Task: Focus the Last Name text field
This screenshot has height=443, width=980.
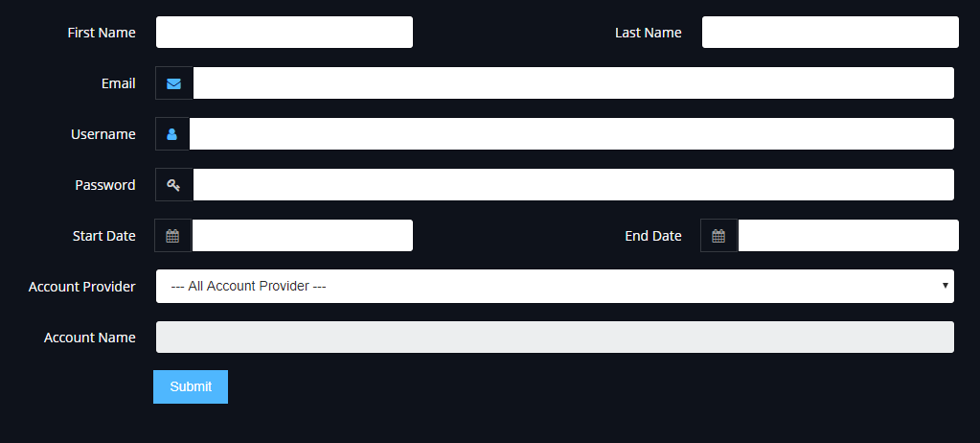Action: coord(830,32)
